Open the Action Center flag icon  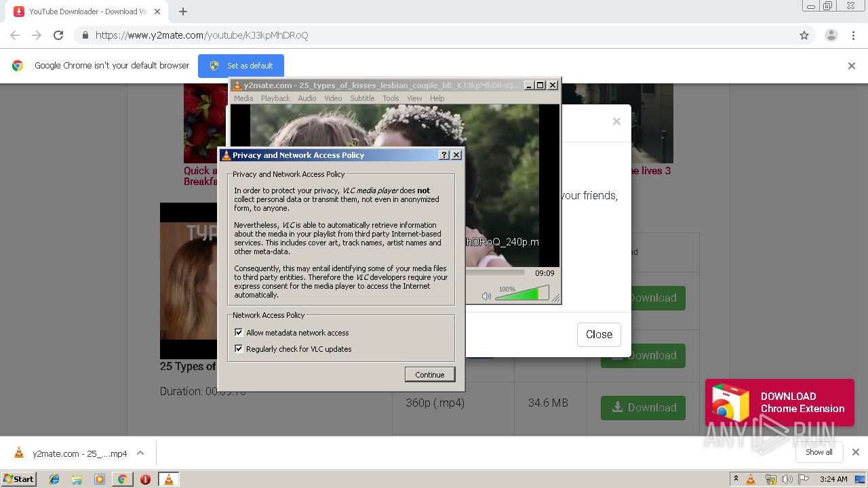[x=804, y=479]
